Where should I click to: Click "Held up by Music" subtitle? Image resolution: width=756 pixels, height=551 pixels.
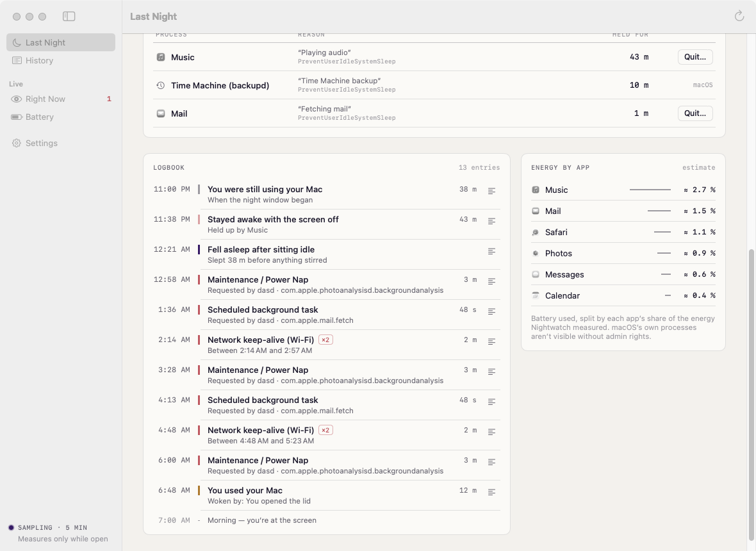237,231
